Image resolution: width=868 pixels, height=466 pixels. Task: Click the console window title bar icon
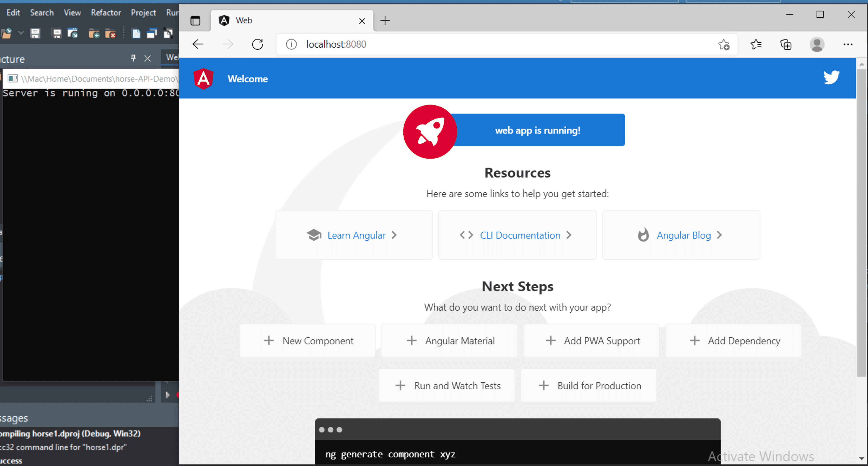pos(12,78)
